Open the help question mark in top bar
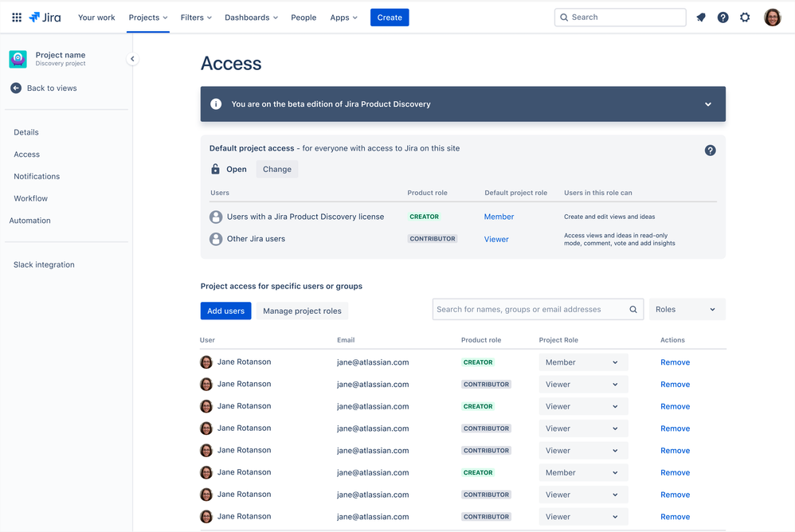795x532 pixels. click(723, 18)
